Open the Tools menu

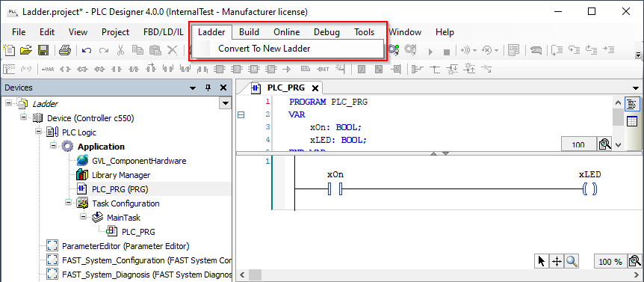[x=365, y=32]
